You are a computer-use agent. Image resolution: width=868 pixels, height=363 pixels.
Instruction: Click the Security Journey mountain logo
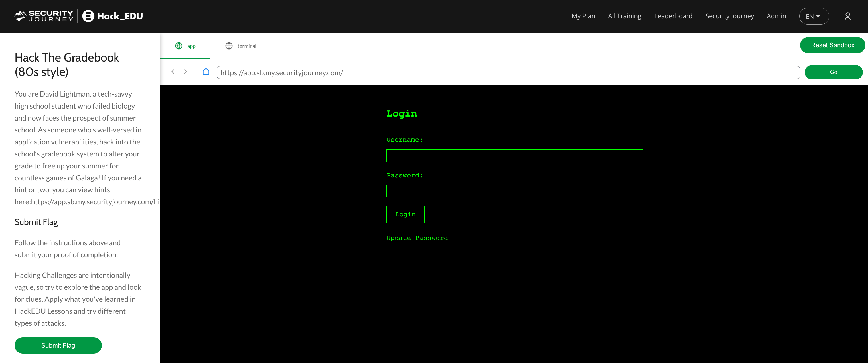coord(20,16)
